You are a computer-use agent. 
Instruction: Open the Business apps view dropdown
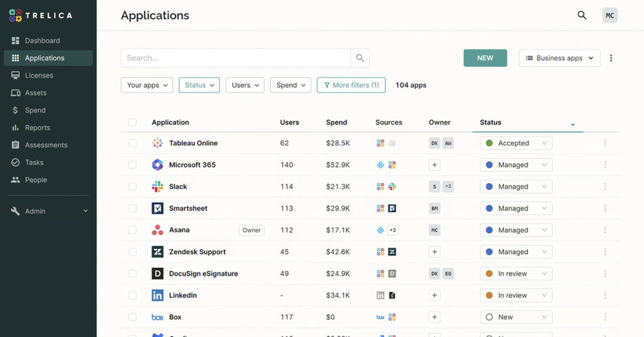click(559, 58)
